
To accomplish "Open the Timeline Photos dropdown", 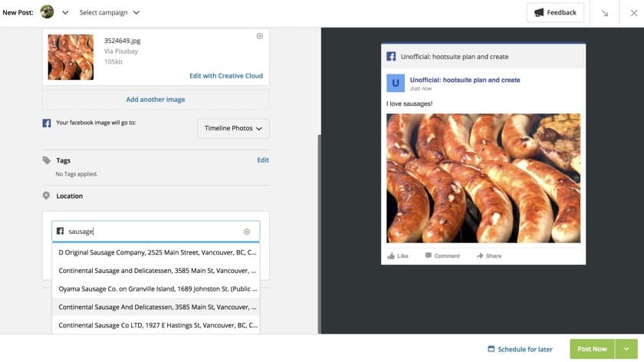I will [233, 129].
